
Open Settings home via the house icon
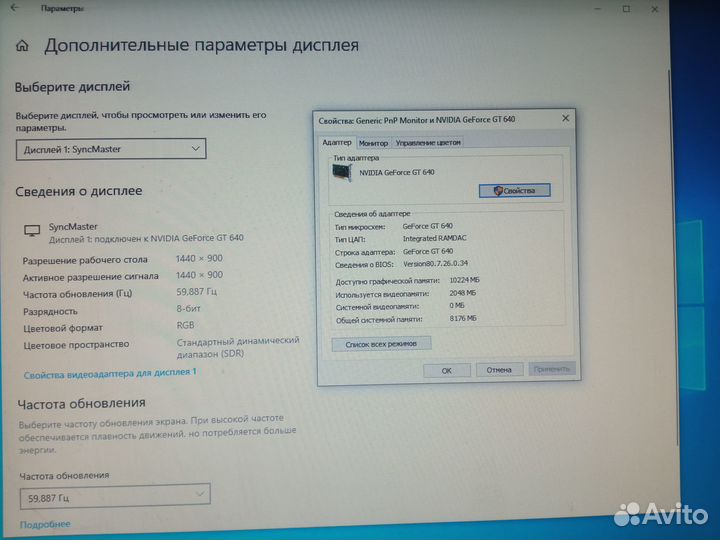click(x=22, y=45)
